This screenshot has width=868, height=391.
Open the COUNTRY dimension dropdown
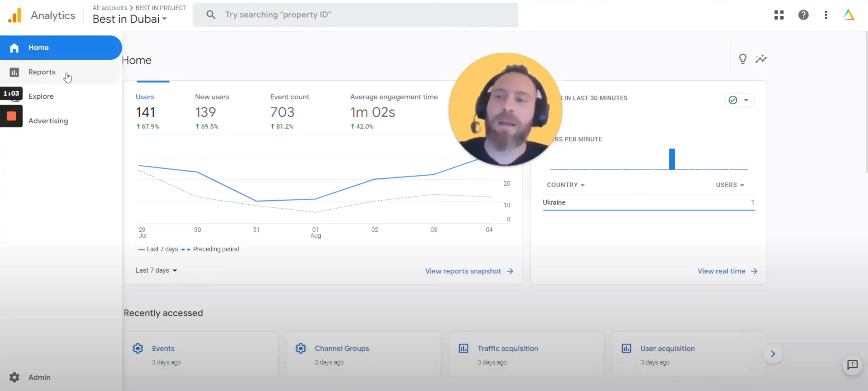point(565,185)
